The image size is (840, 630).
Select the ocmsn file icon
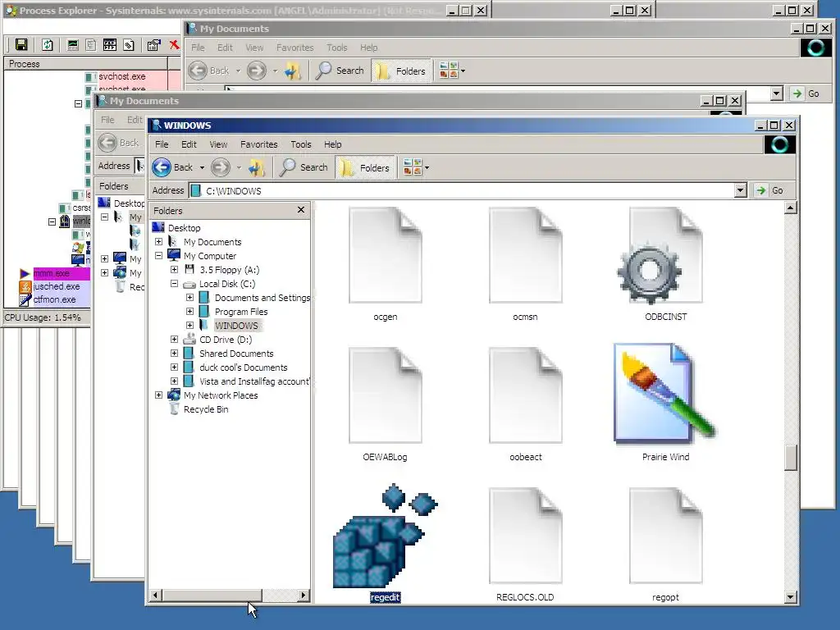tap(525, 265)
